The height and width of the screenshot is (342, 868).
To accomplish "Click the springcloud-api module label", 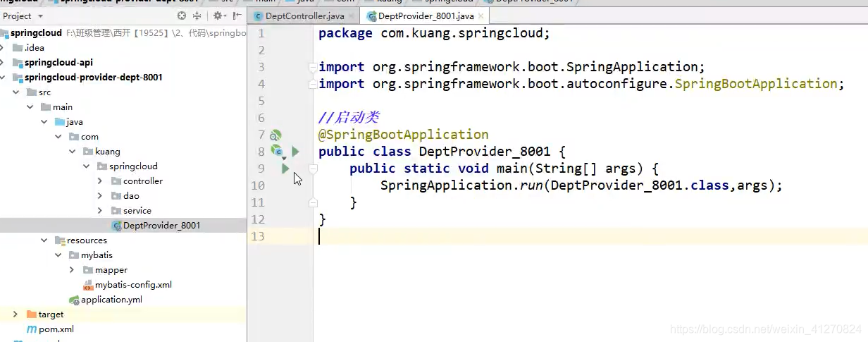I will click(x=59, y=63).
